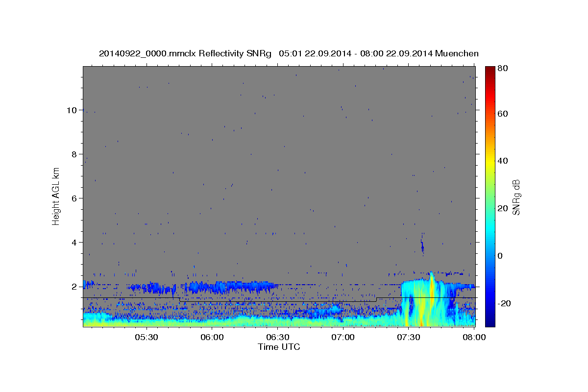Click the dark red top of colorbar
The image size is (588, 392).
pyautogui.click(x=490, y=71)
